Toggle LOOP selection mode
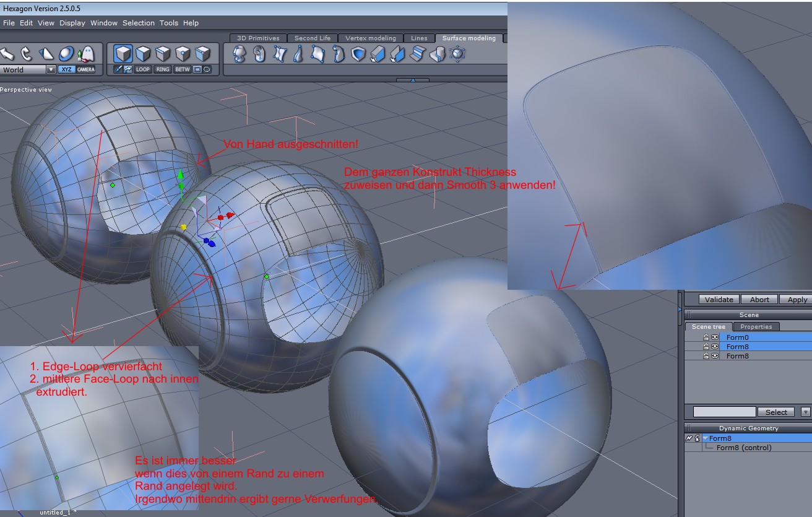This screenshot has height=517, width=812. [x=143, y=69]
